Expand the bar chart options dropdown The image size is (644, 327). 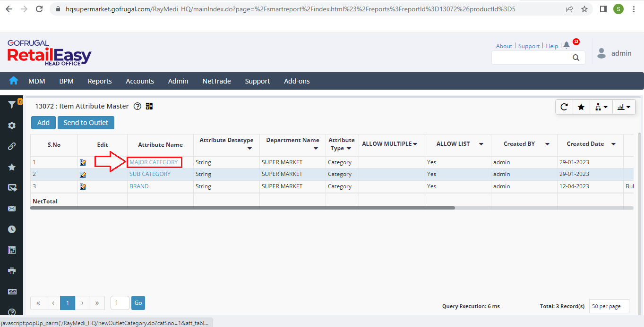[624, 107]
